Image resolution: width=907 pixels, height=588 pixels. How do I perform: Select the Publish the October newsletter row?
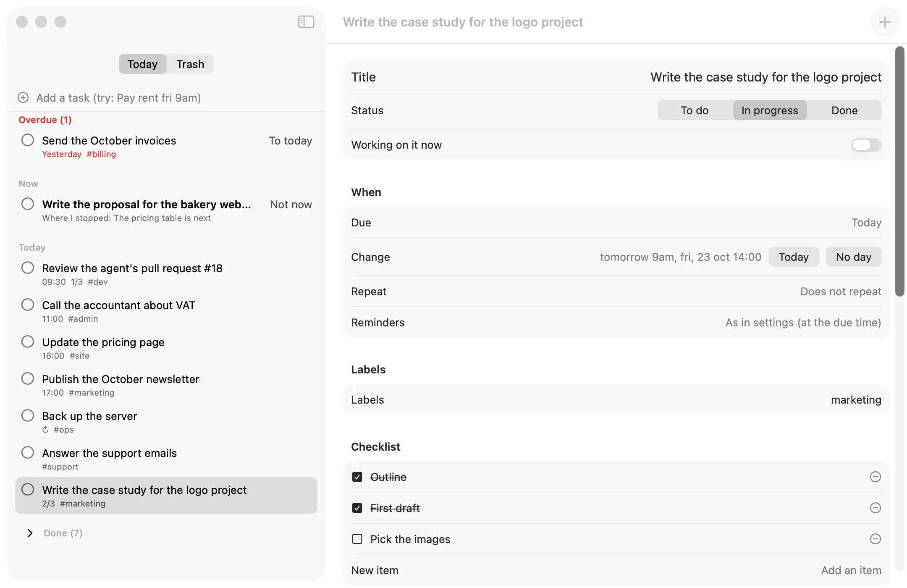(x=166, y=385)
